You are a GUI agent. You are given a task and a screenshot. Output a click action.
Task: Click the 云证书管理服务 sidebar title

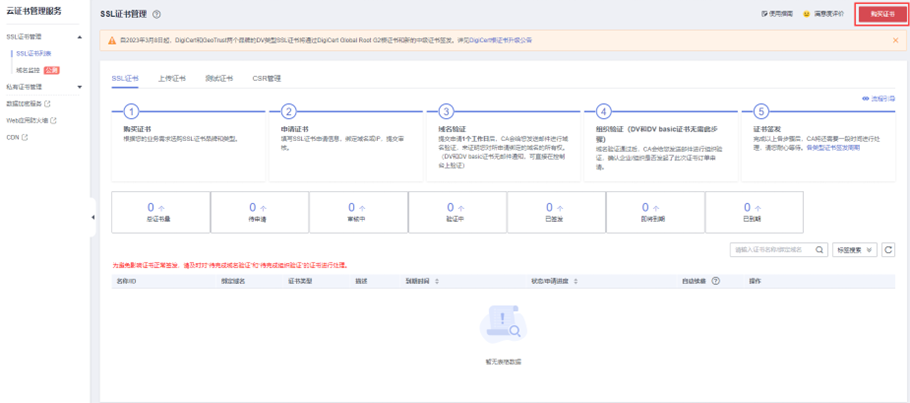(34, 12)
